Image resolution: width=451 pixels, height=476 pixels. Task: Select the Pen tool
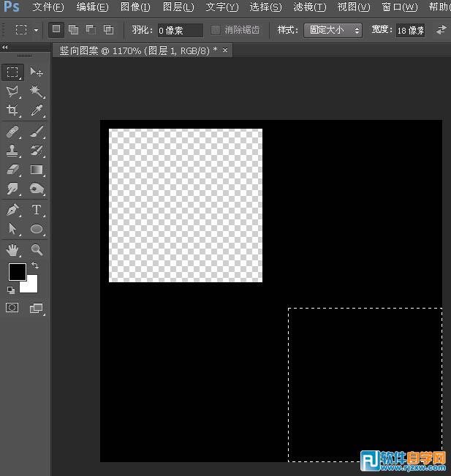point(12,210)
